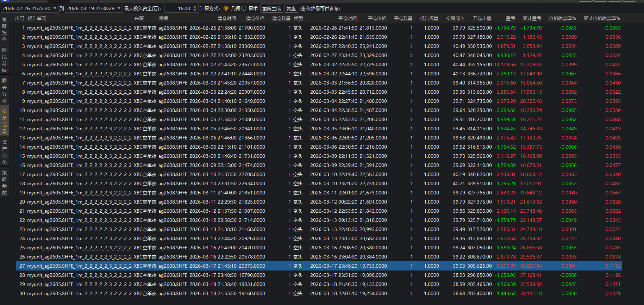Click the 建仓时间 column header
The image size is (644, 305).
[x=226, y=18]
